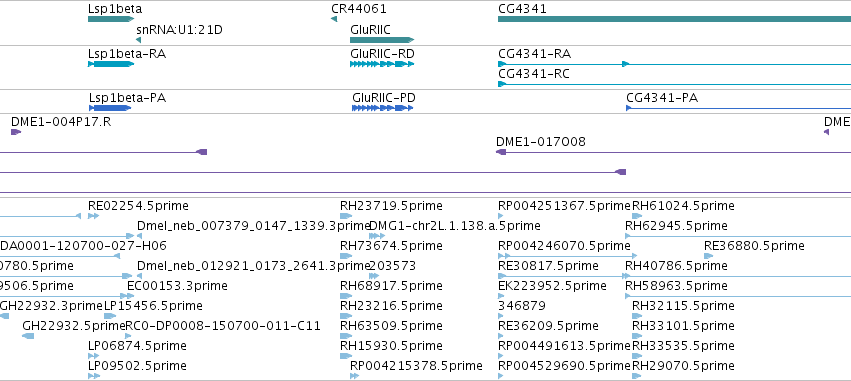Screen dimensions: 851x381
Task: Select the CG4341-PA protein line
Action: click(x=738, y=108)
